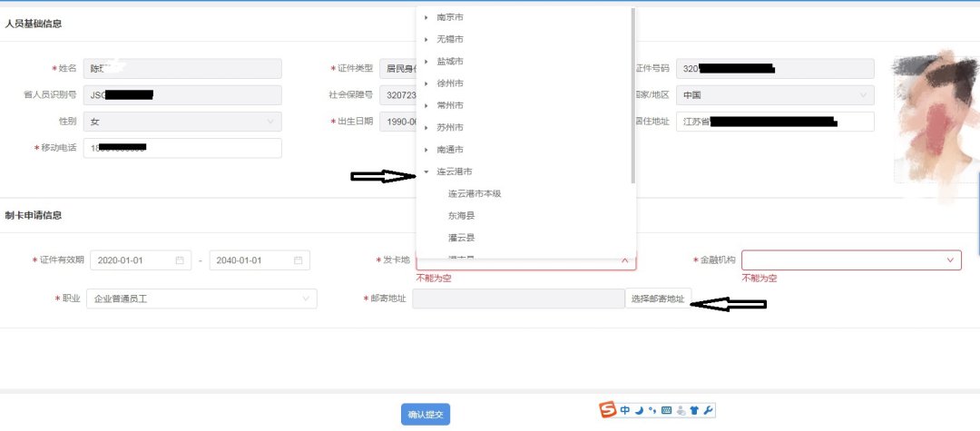Click the dropdown list vertical scrollbar
This screenshot has width=980, height=431.
632,91
